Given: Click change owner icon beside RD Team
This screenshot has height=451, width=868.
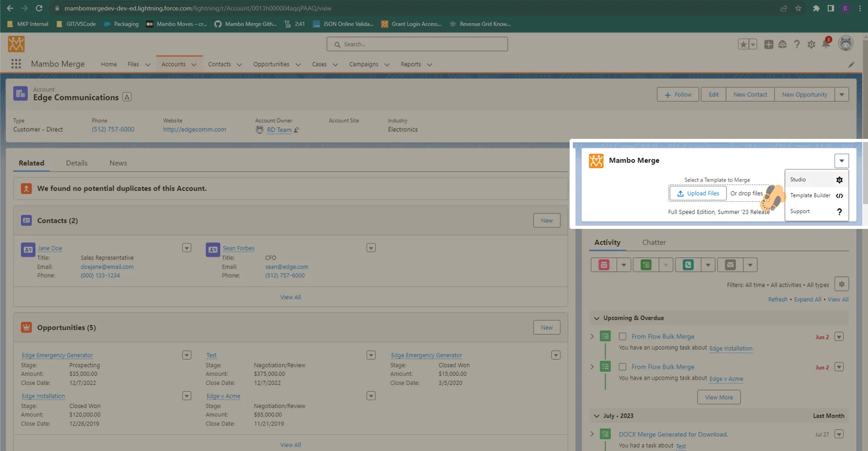Looking at the screenshot, I should coord(296,130).
